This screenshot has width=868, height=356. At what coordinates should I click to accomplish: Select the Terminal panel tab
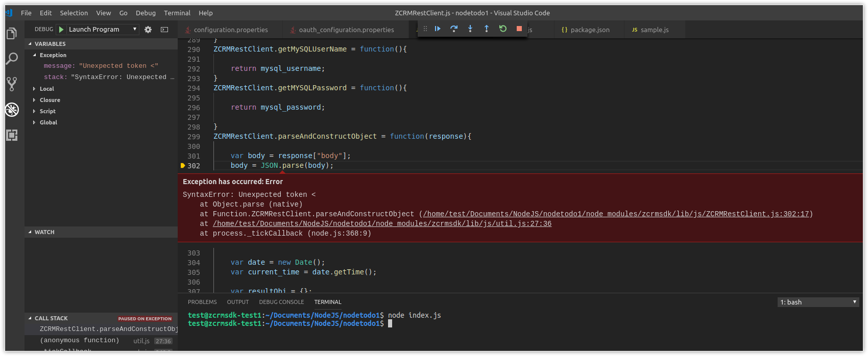[328, 302]
